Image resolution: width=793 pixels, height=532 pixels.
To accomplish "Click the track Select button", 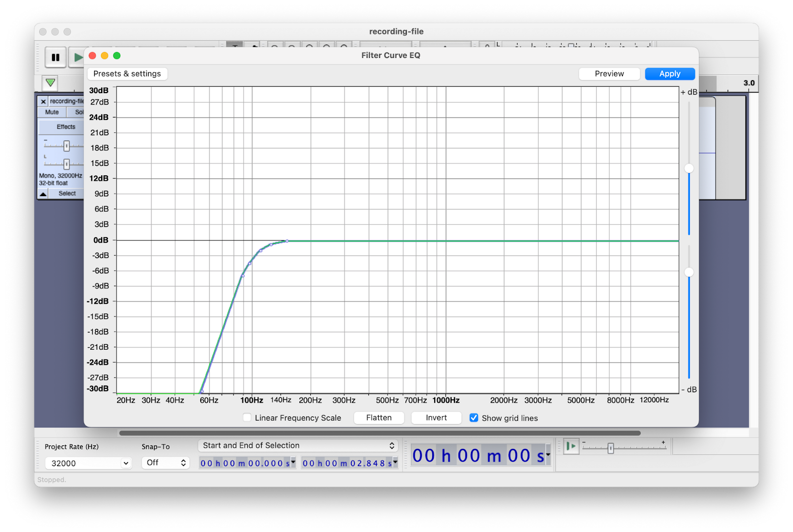I will pyautogui.click(x=67, y=194).
